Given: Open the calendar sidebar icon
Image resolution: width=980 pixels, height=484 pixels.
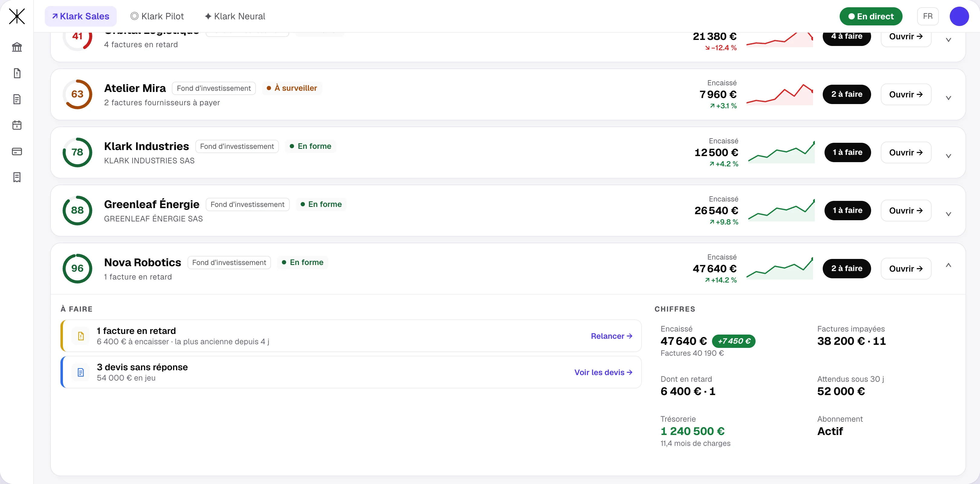Looking at the screenshot, I should (x=17, y=125).
